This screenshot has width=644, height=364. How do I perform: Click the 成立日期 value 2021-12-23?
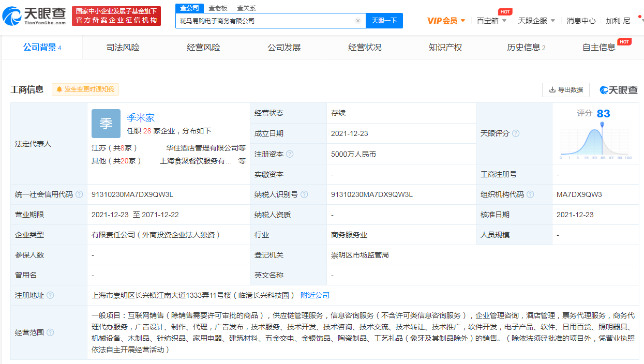pyautogui.click(x=350, y=133)
